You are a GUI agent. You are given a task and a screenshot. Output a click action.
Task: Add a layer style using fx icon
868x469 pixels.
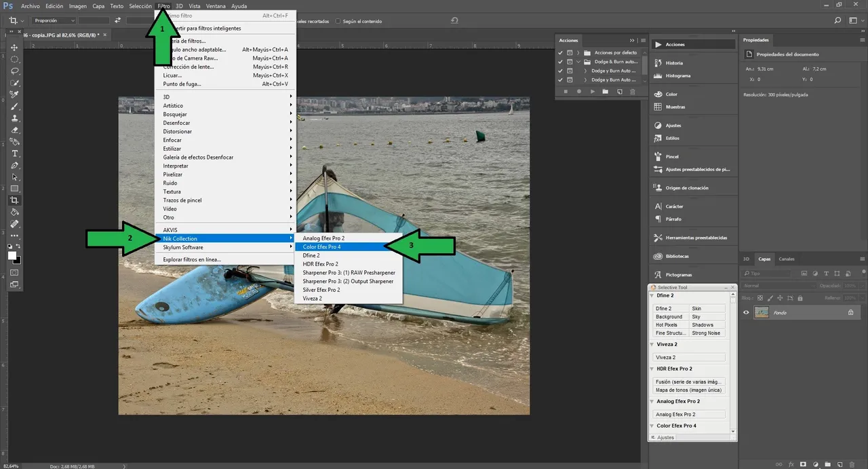[x=791, y=464]
